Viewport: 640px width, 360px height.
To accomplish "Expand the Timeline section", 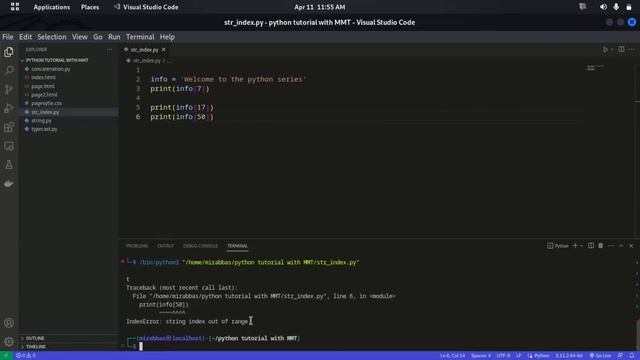I will [x=36, y=347].
